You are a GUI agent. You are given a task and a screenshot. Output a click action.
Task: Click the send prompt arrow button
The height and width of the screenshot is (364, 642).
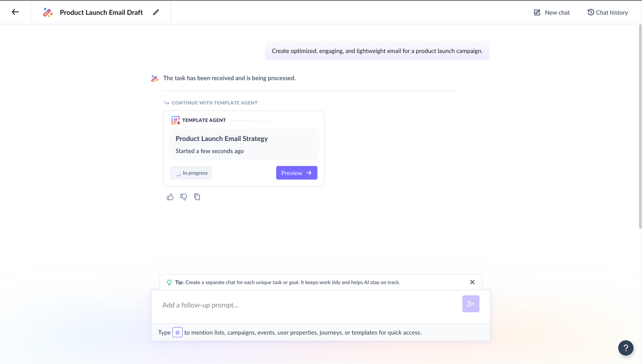[470, 304]
